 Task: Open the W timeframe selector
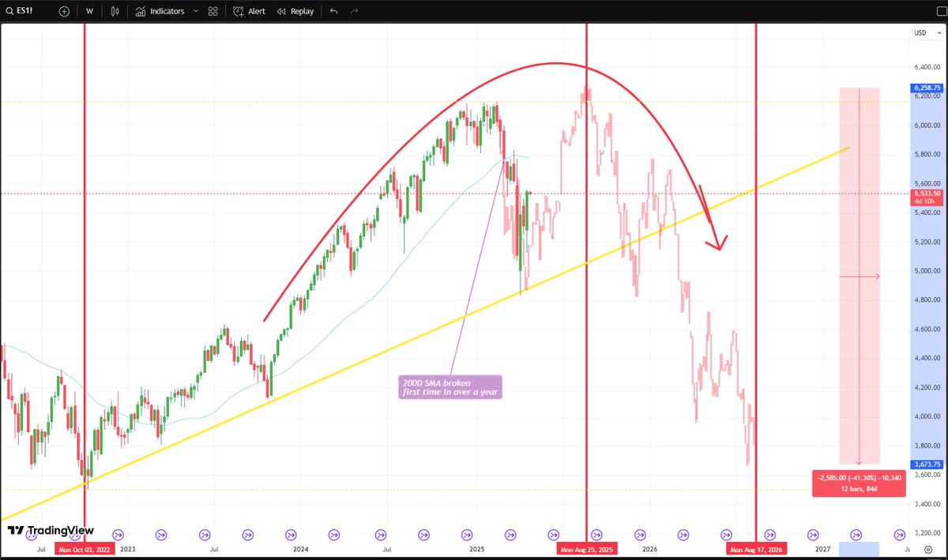[89, 11]
